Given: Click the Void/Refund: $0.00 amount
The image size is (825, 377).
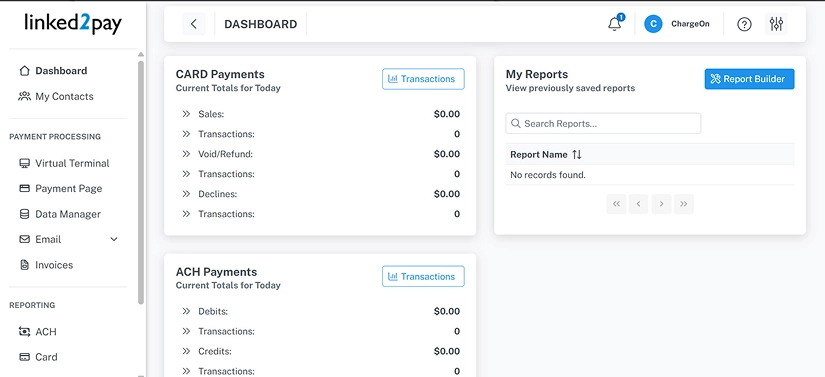Looking at the screenshot, I should [447, 154].
